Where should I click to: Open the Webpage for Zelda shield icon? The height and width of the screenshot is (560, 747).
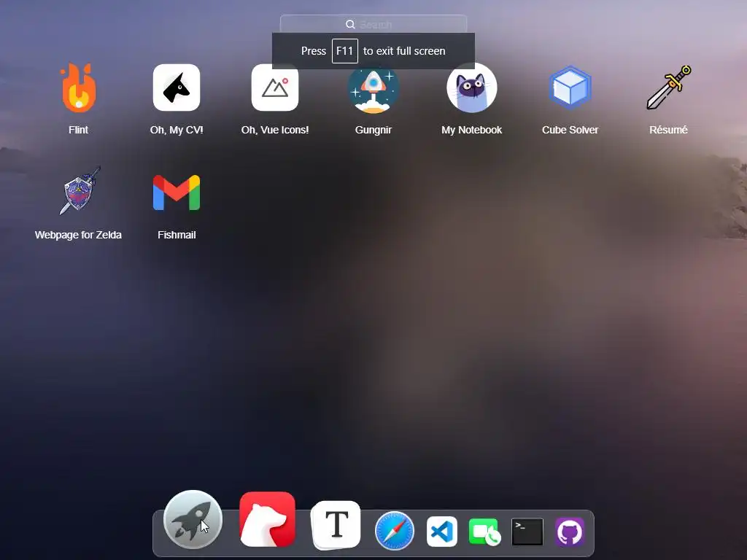point(79,191)
